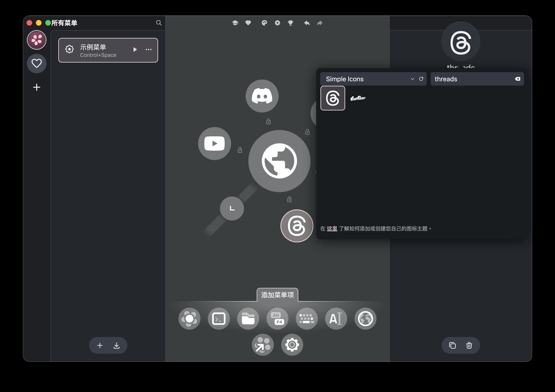The height and width of the screenshot is (392, 555).
Task: Delete the selected item with trash icon
Action: (469, 345)
